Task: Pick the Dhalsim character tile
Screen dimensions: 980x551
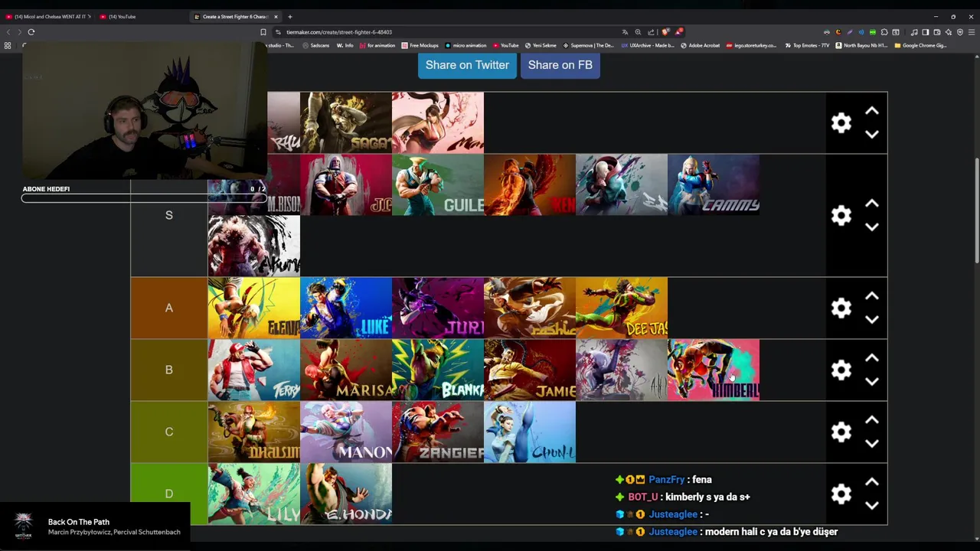Action: pos(254,432)
